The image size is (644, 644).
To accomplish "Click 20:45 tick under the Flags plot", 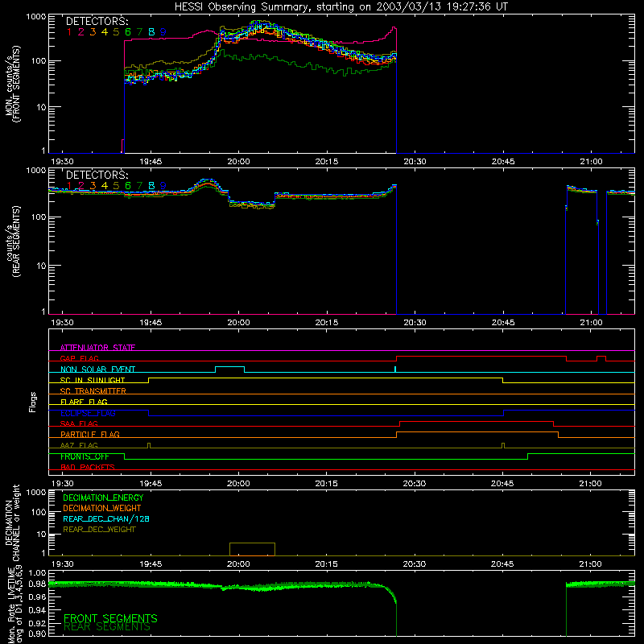I will [x=502, y=484].
